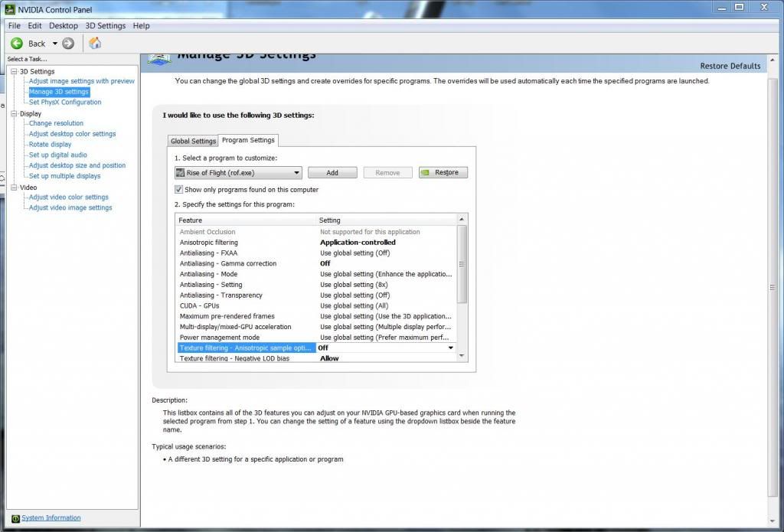
Task: Click the Ambient Occlusion feature row
Action: pos(316,232)
